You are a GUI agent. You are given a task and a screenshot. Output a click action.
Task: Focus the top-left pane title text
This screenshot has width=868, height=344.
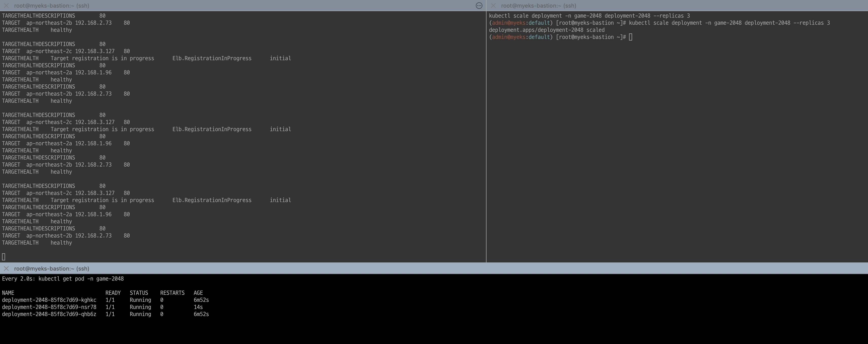point(51,6)
